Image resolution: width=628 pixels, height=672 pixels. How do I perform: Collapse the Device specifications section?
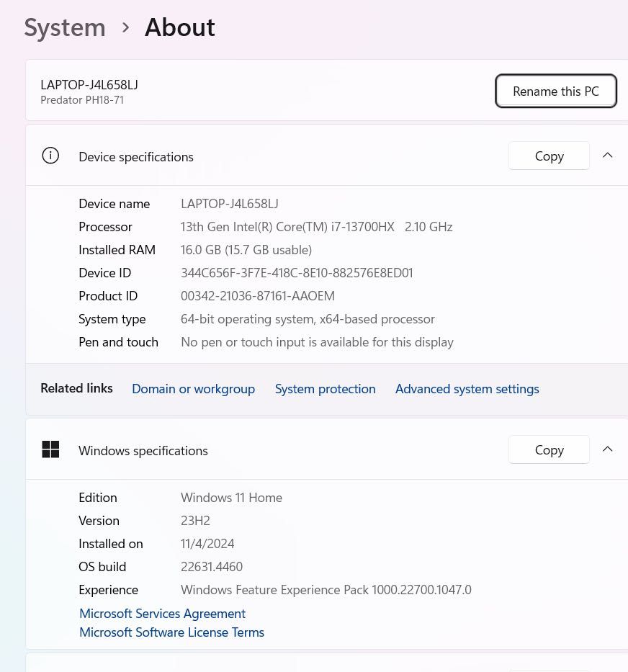(x=607, y=156)
